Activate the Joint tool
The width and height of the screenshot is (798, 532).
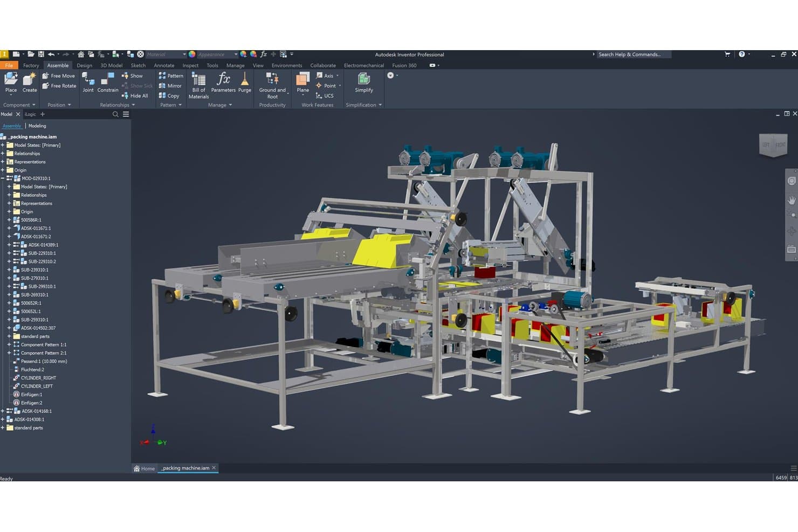point(88,82)
